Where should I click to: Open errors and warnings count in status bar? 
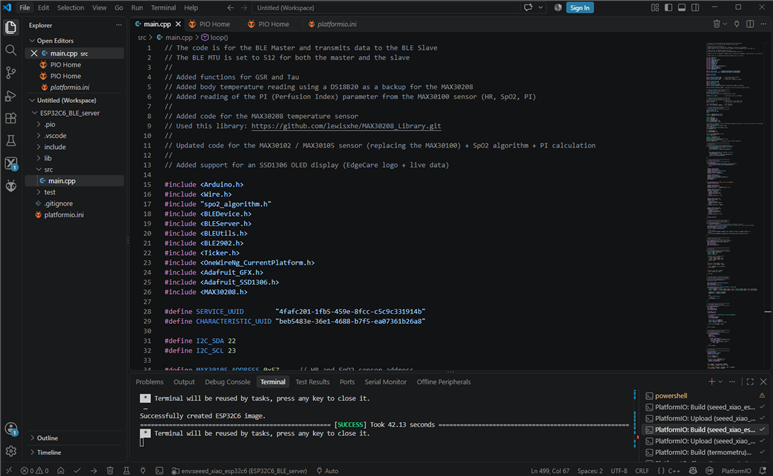pyautogui.click(x=35, y=471)
